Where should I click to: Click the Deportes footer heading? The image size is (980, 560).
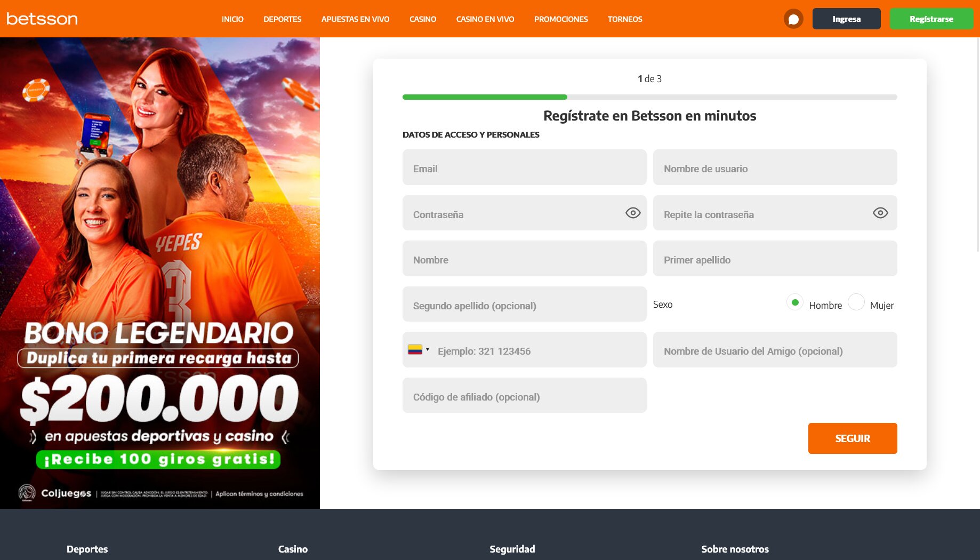87,549
